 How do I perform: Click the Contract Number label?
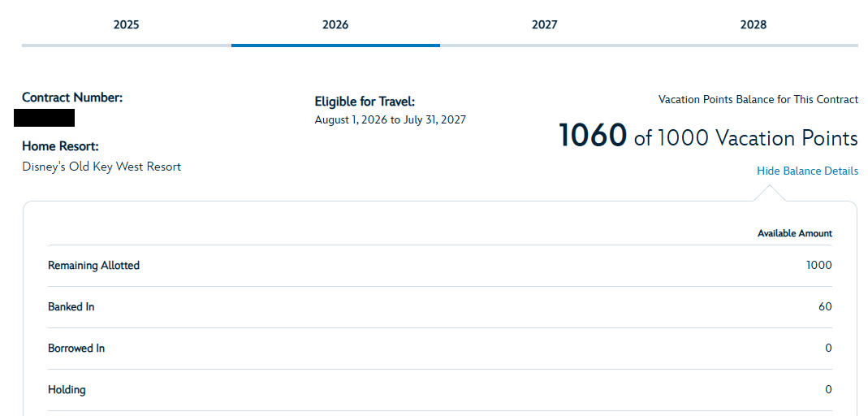[x=72, y=97]
